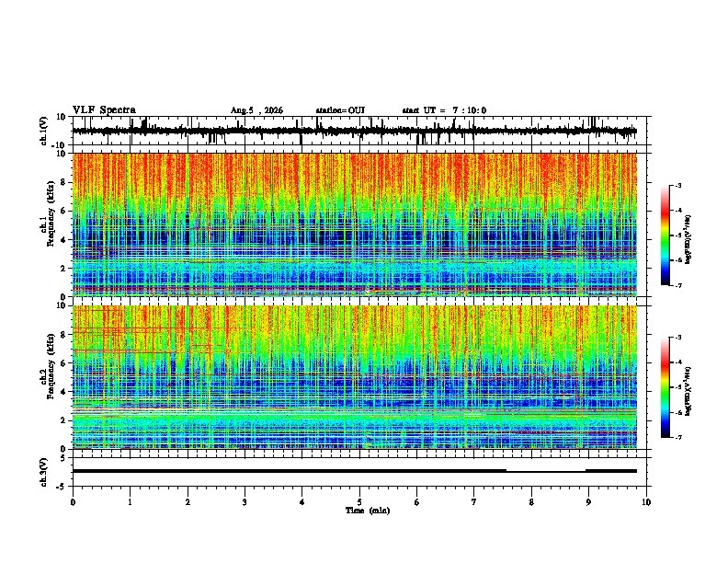Click the "-7" tick on ch.2 colorbar
The width and height of the screenshot is (728, 563).
pos(677,438)
